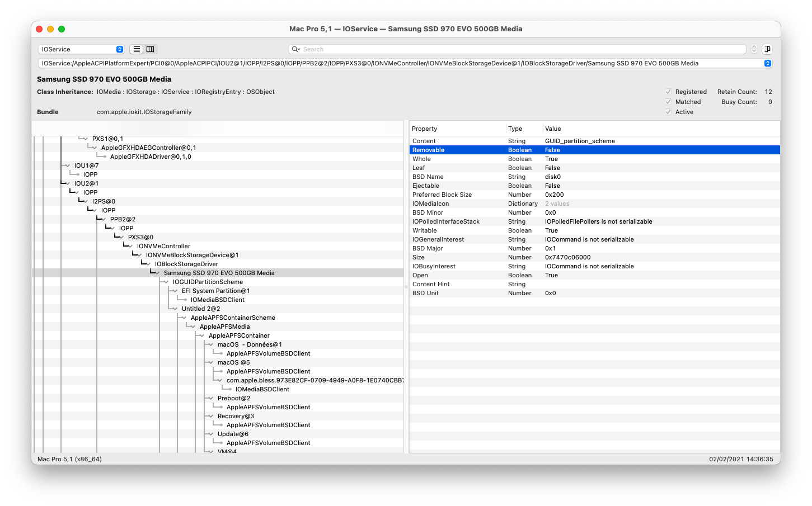The image size is (812, 506).
Task: Click the search magnifier icon
Action: 296,49
